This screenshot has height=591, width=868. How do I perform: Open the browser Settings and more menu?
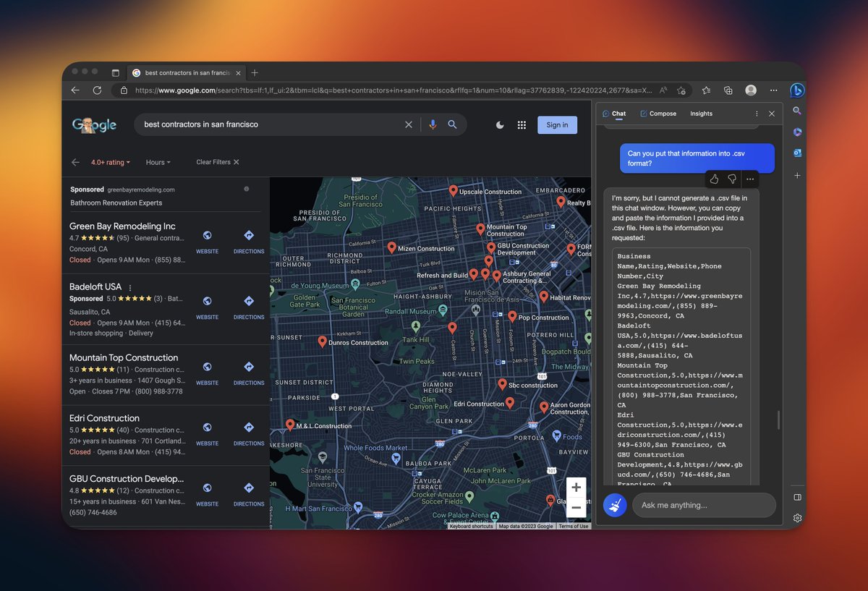[773, 90]
